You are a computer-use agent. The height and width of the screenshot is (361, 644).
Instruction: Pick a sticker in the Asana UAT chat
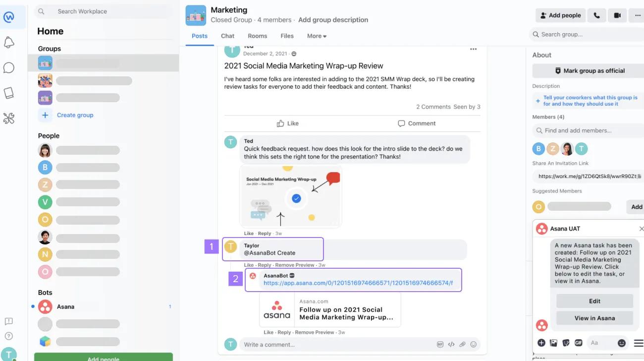point(565,343)
